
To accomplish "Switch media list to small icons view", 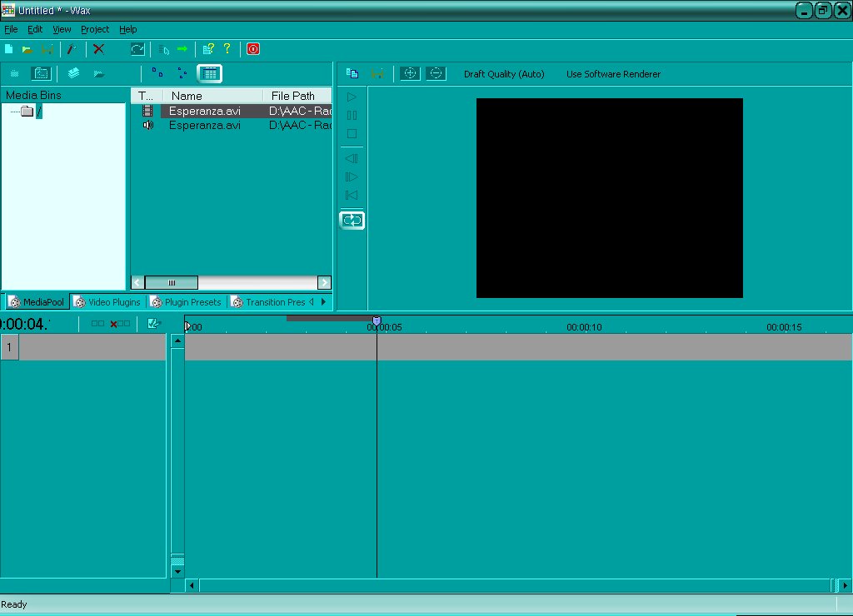I will pyautogui.click(x=182, y=73).
